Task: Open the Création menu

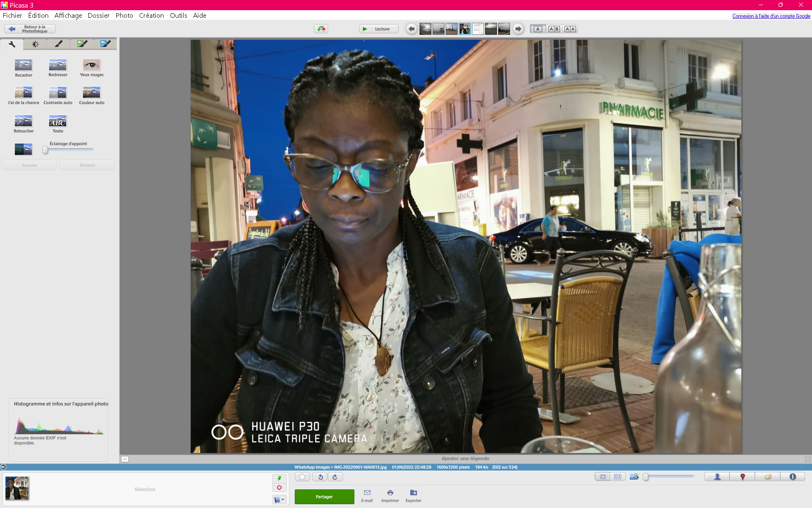Action: click(151, 15)
